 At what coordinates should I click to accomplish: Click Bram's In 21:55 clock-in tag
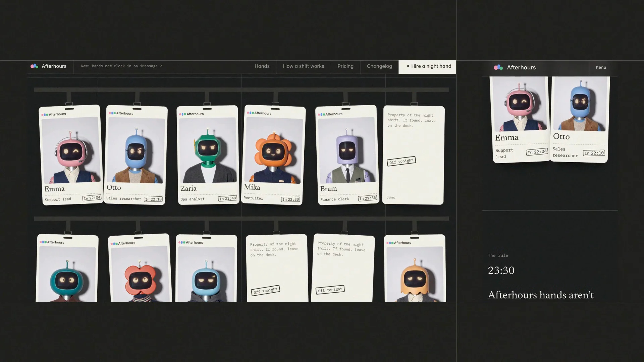[x=368, y=198]
